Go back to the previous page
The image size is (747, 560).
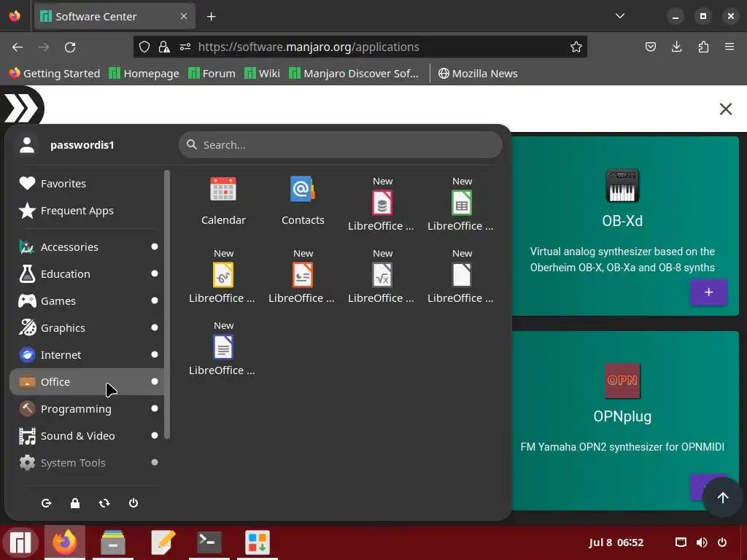(x=18, y=47)
